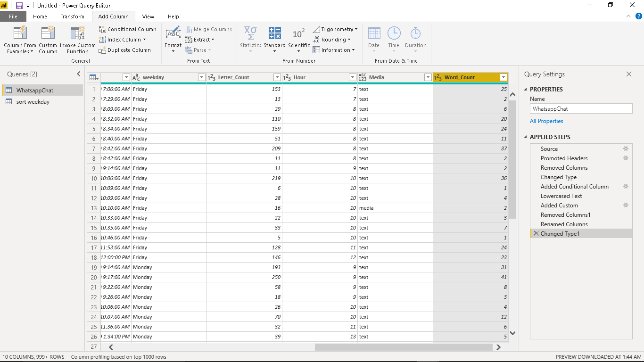Collapse the ribbon
This screenshot has height=362, width=644.
pos(628,16)
